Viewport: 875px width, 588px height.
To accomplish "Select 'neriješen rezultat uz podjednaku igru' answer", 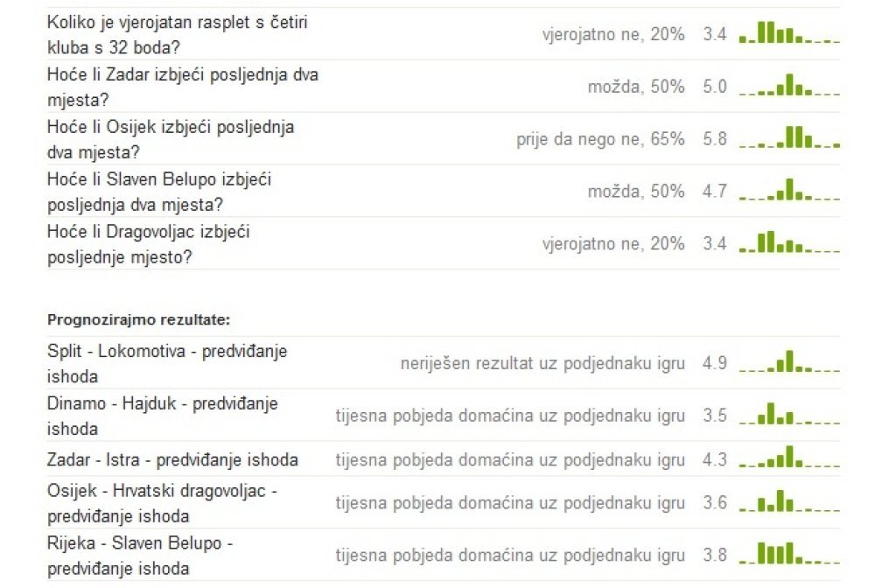I will (x=542, y=364).
